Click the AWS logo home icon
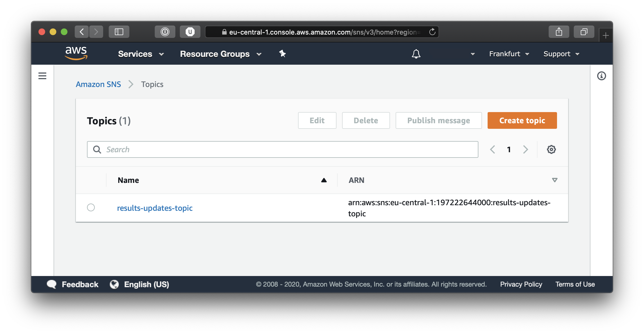The image size is (644, 334). click(x=76, y=53)
